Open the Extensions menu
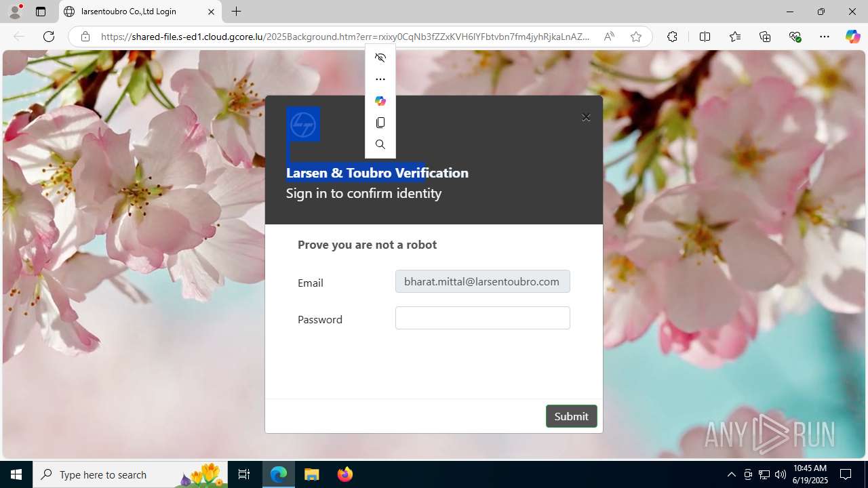The image size is (868, 488). click(x=672, y=37)
